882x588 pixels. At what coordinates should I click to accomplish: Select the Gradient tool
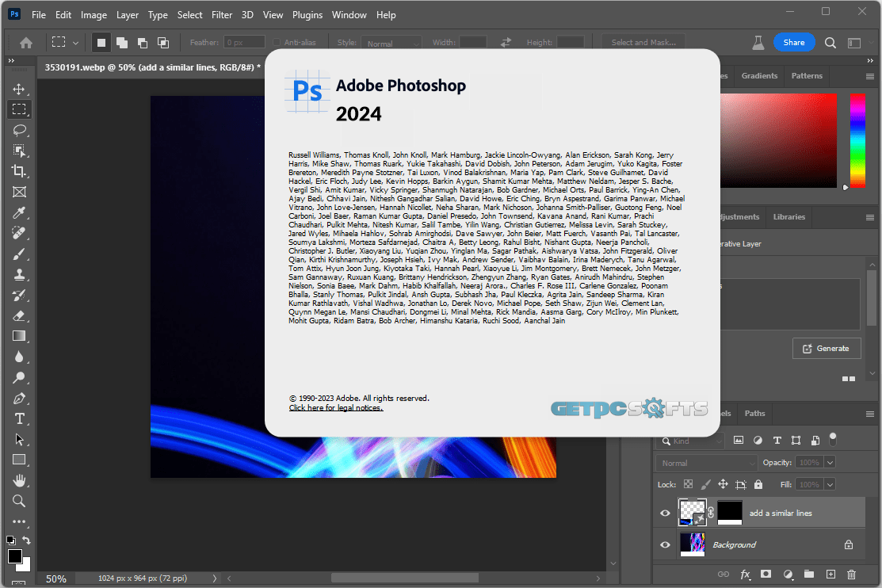pyautogui.click(x=19, y=336)
